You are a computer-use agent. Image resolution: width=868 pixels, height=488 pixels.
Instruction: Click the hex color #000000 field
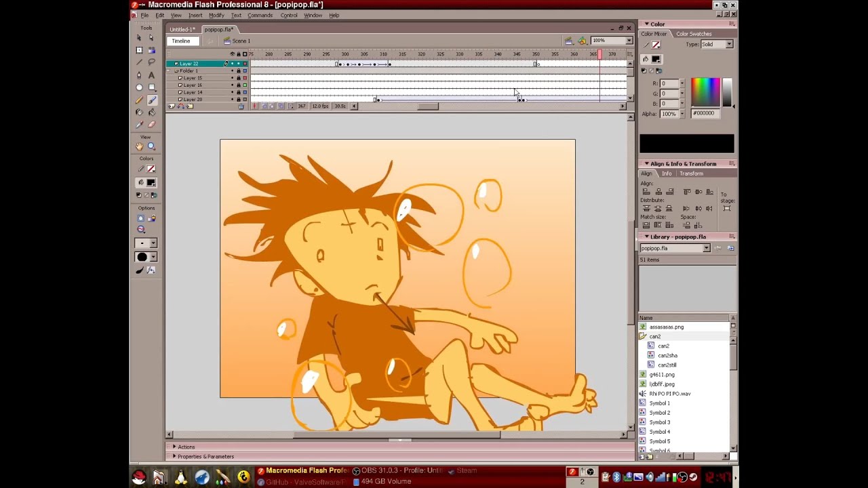706,113
